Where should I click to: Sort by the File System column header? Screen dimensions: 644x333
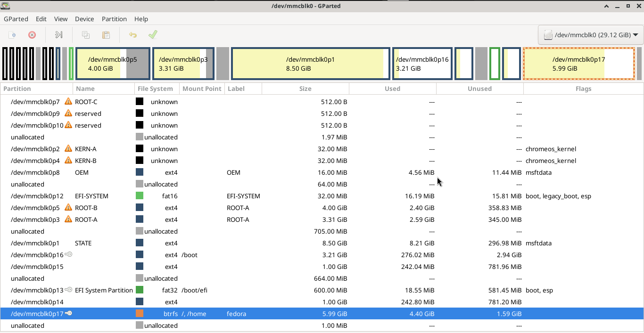pyautogui.click(x=157, y=89)
